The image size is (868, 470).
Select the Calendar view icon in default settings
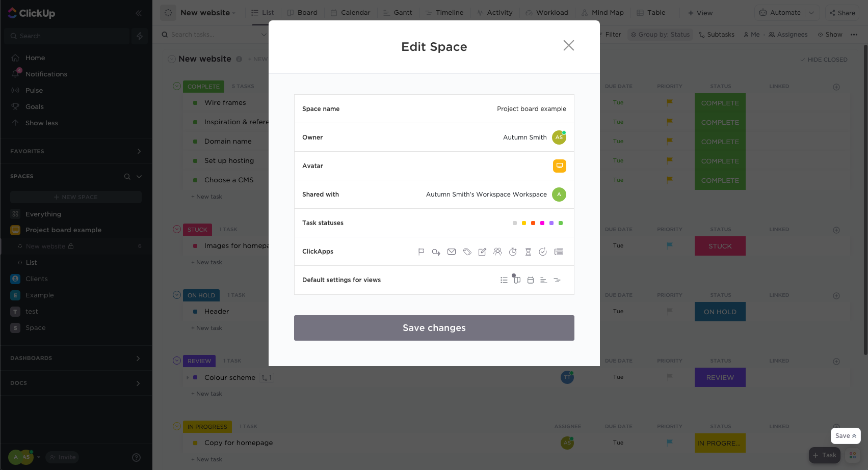[x=530, y=280]
